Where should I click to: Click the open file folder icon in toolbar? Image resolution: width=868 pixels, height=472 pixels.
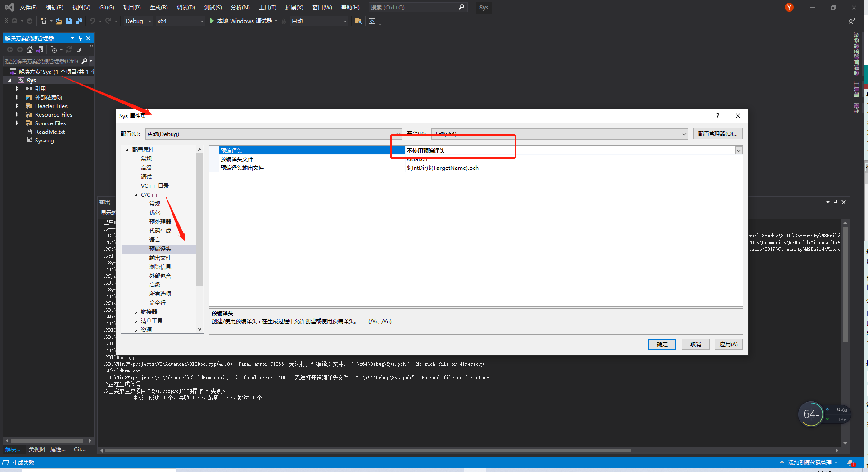point(59,21)
